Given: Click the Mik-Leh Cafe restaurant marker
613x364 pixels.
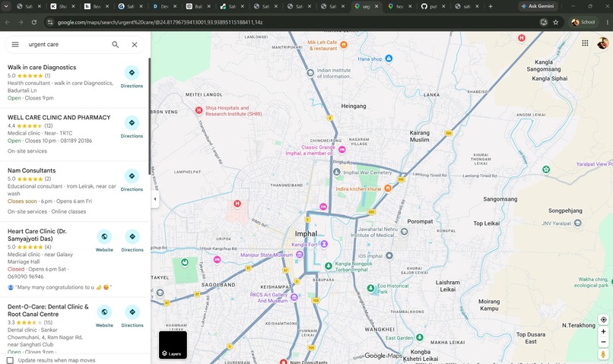Looking at the screenshot, I should tap(344, 45).
